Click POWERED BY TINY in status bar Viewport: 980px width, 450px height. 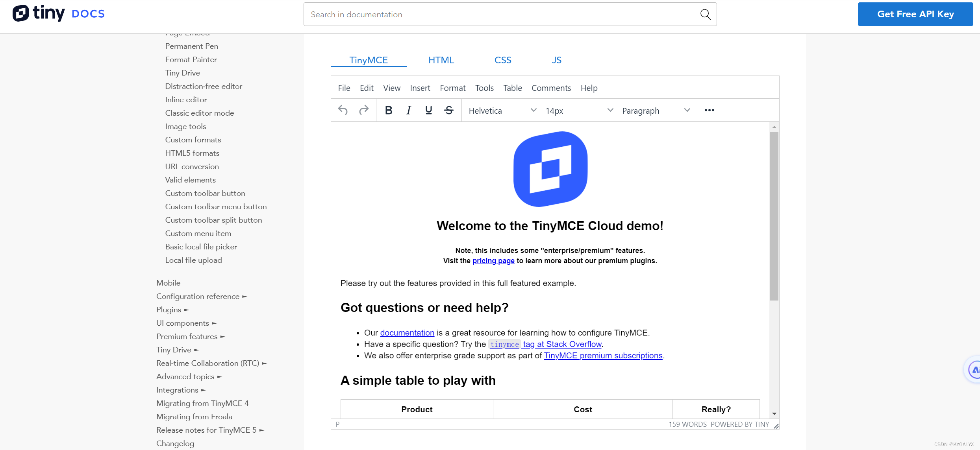coord(740,424)
